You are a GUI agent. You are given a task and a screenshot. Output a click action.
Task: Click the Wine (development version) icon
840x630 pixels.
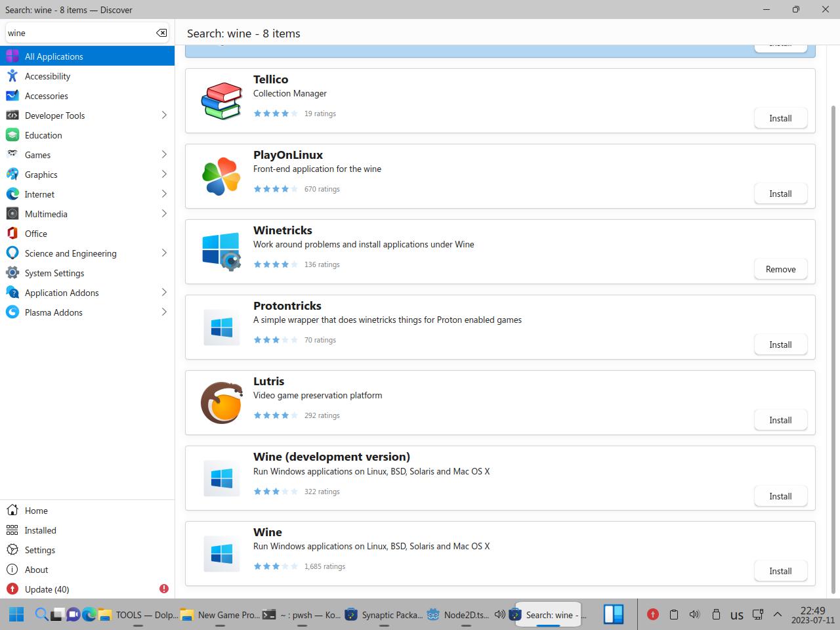pos(221,478)
